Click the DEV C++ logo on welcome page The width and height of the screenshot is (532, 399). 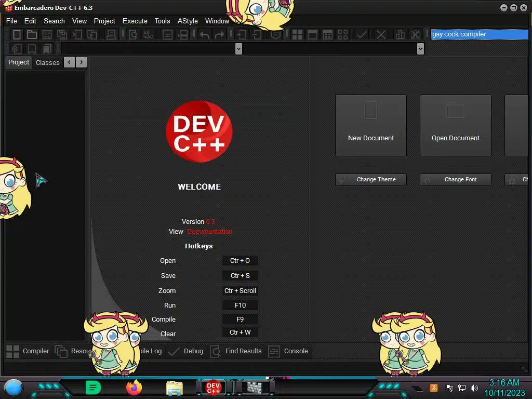199,131
